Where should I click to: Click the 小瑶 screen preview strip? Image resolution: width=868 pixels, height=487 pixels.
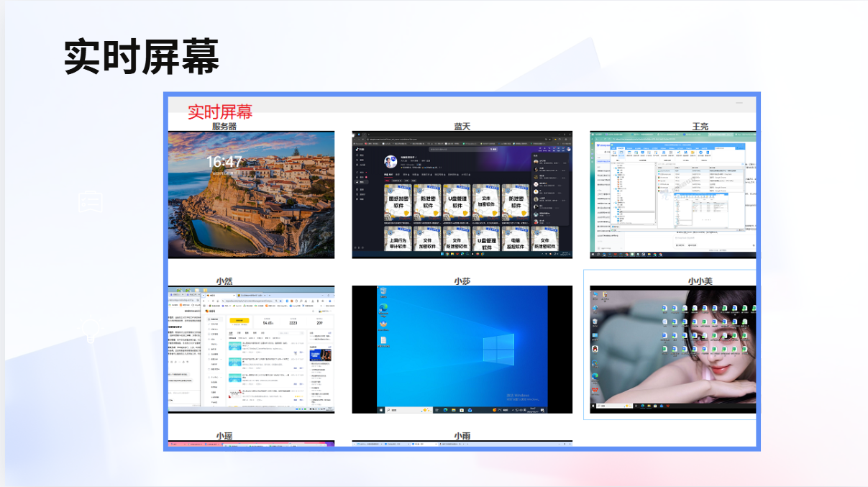(251, 443)
